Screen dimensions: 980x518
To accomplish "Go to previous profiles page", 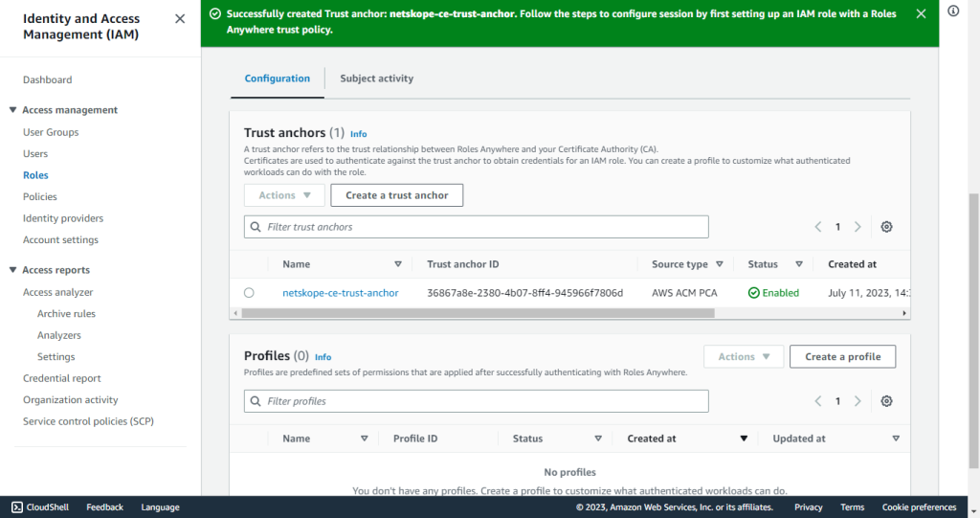I will tap(818, 401).
